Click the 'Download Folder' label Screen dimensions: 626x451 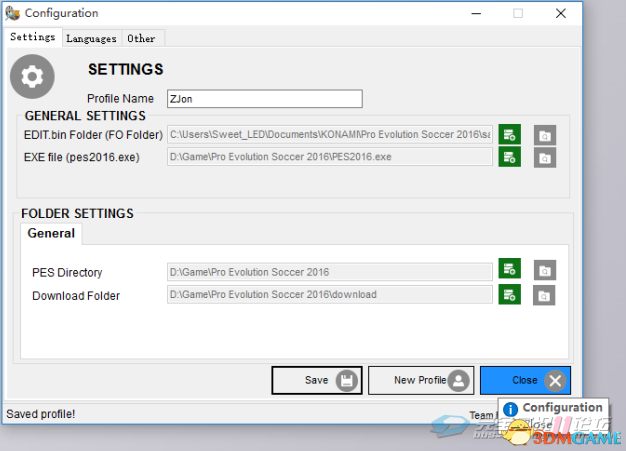point(76,296)
